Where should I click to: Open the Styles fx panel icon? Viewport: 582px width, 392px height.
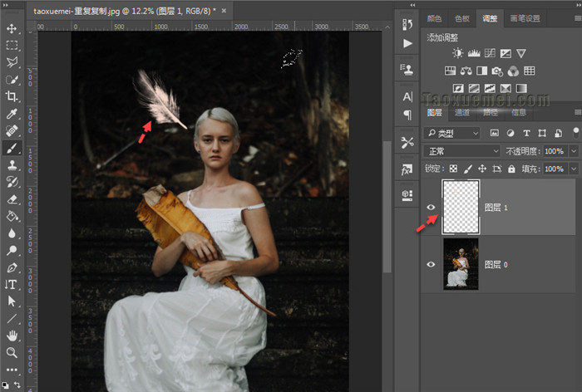click(x=407, y=170)
